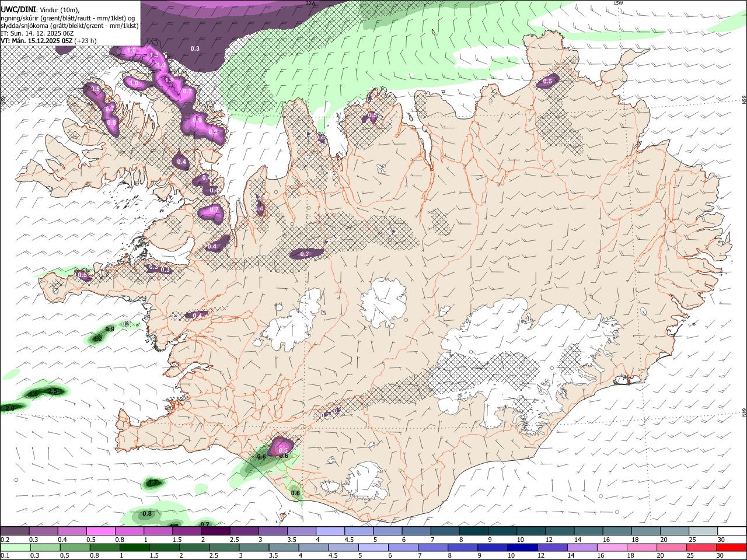The image size is (747, 560).
Task: Click the '64N' latitude label on the right edge
Action: (x=744, y=412)
